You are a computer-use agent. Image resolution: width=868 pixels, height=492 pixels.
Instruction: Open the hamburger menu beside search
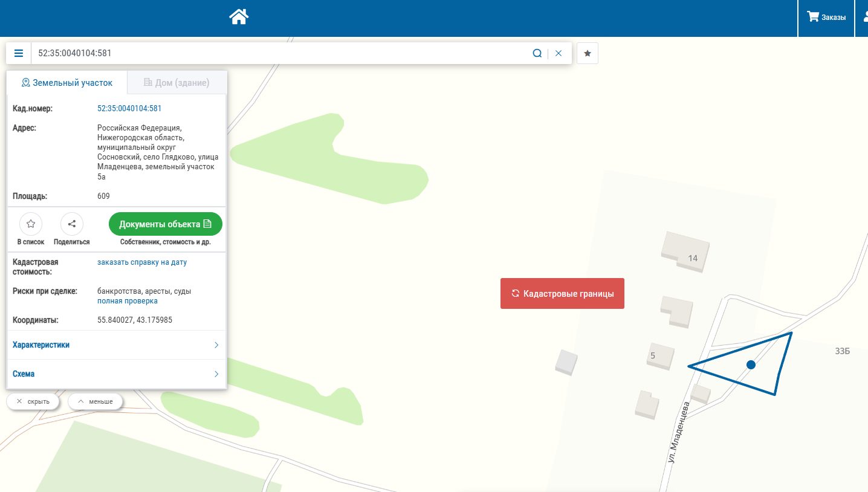[19, 53]
